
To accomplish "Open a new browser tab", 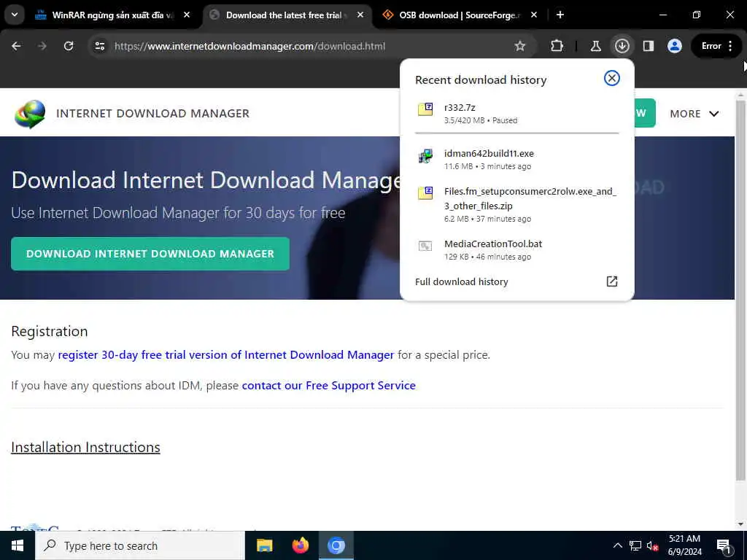I will [560, 15].
